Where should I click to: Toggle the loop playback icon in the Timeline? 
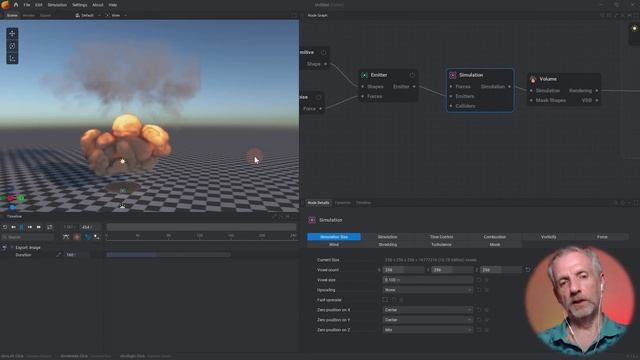[49, 227]
